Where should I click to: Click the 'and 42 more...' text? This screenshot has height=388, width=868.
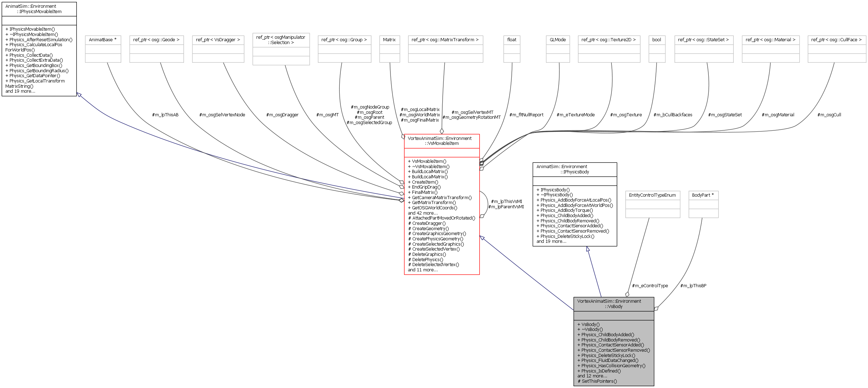(x=423, y=213)
